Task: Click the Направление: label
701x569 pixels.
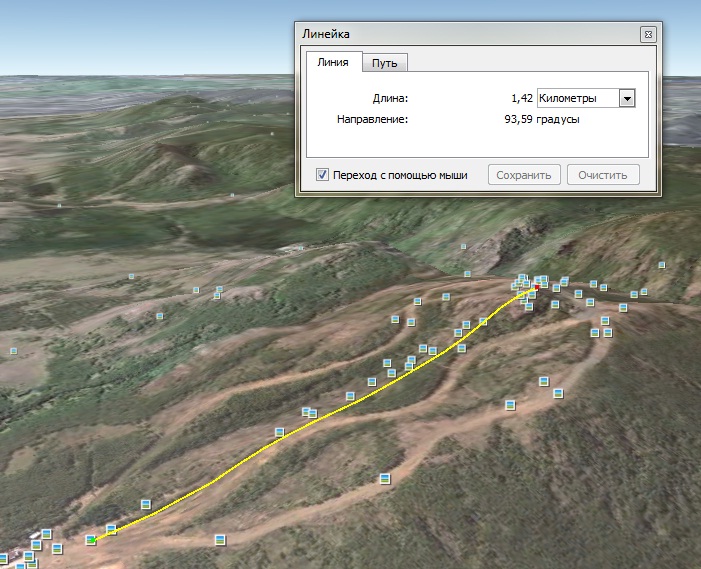Action: pos(372,119)
